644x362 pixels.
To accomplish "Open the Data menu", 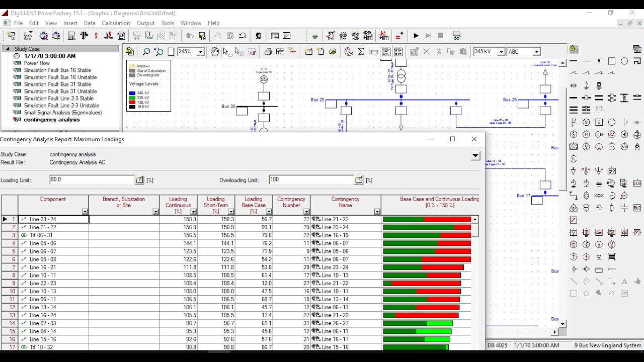I will click(90, 23).
